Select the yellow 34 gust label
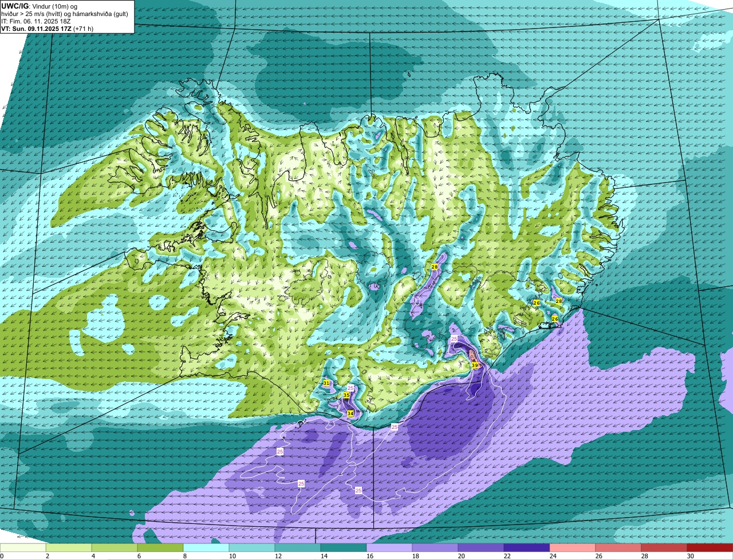Screen dimensions: 733x560 tap(350, 413)
